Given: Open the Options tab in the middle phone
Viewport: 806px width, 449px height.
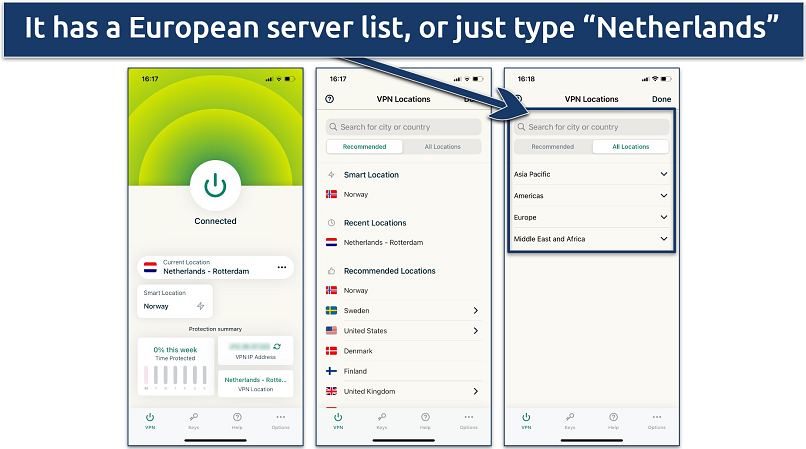Looking at the screenshot, I should [x=469, y=420].
